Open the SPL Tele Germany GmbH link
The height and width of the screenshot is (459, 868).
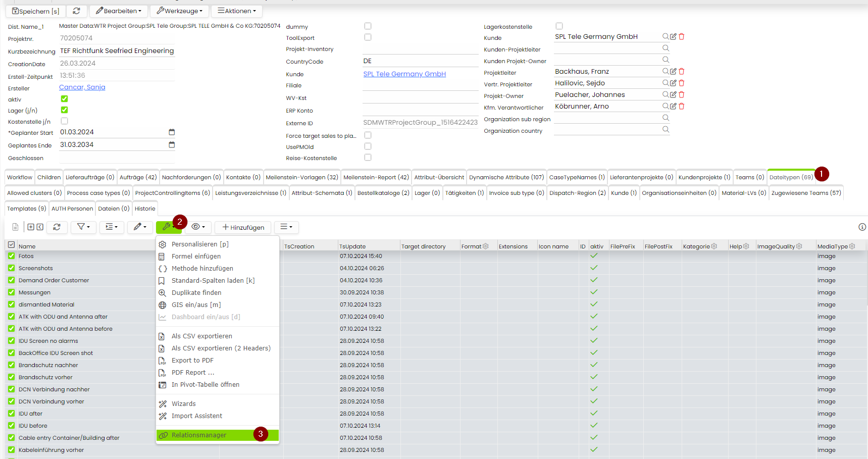(x=404, y=74)
